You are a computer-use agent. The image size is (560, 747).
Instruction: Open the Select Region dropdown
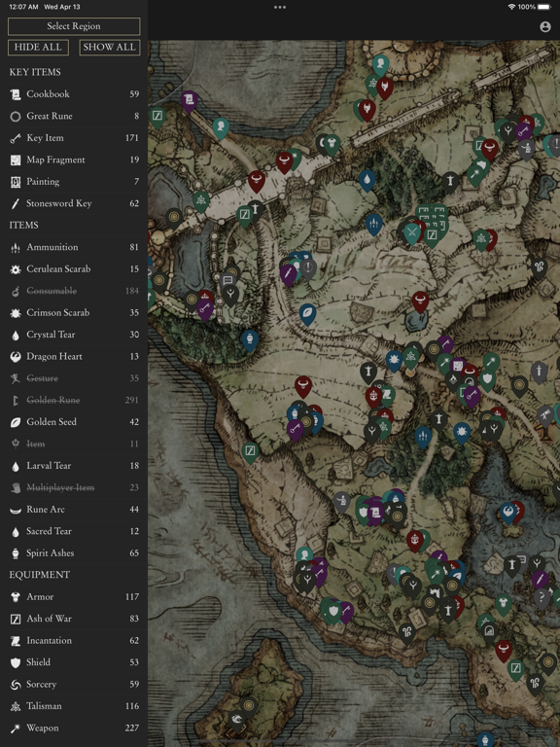pos(74,26)
